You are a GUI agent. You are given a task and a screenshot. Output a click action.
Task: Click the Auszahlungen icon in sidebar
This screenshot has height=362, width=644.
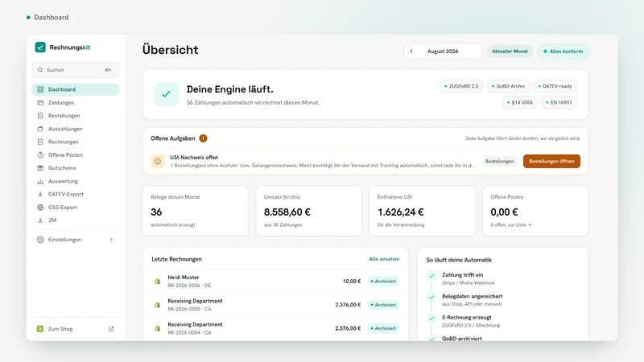[x=40, y=129]
